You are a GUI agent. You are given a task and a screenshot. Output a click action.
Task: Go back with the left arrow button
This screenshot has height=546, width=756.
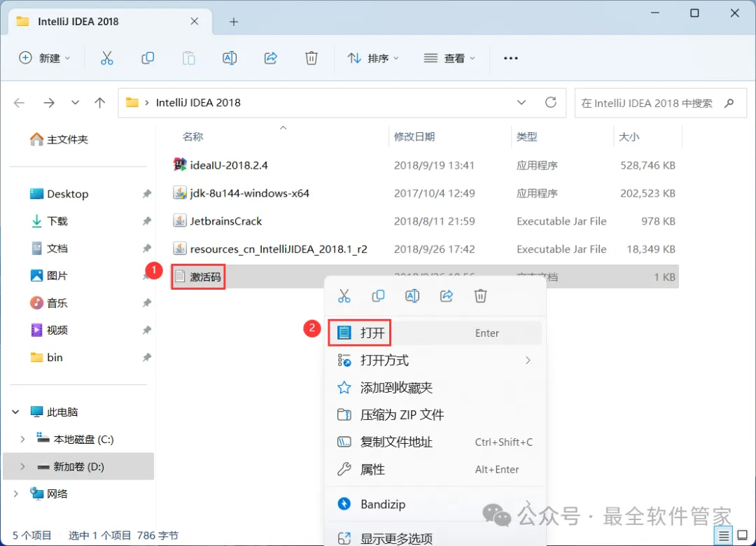(x=20, y=103)
